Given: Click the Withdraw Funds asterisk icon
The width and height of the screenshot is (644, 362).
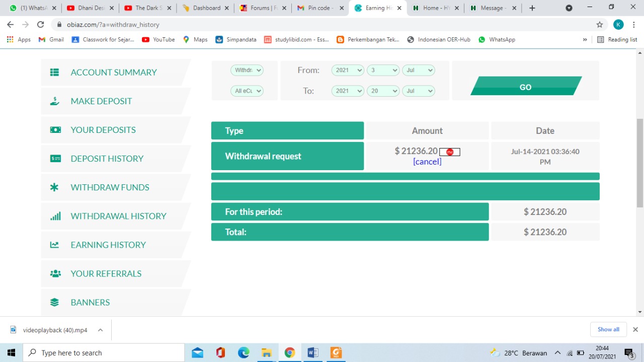Looking at the screenshot, I should click(x=54, y=187).
